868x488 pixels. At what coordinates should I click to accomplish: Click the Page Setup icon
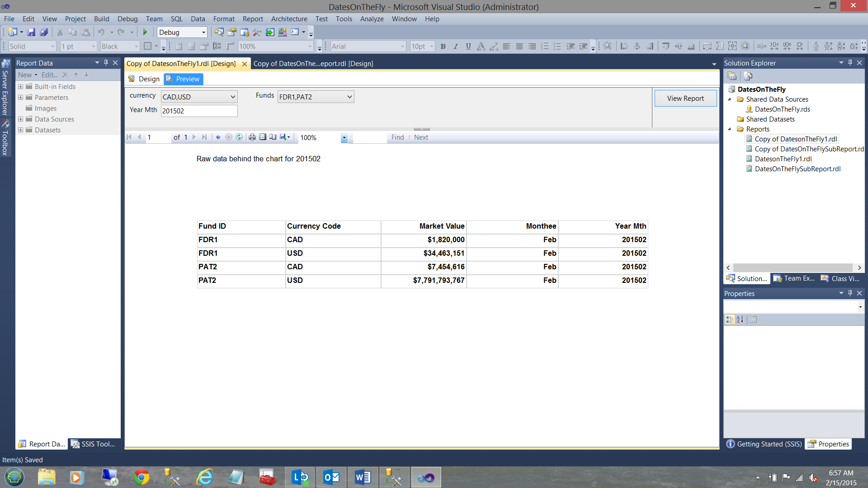[273, 137]
